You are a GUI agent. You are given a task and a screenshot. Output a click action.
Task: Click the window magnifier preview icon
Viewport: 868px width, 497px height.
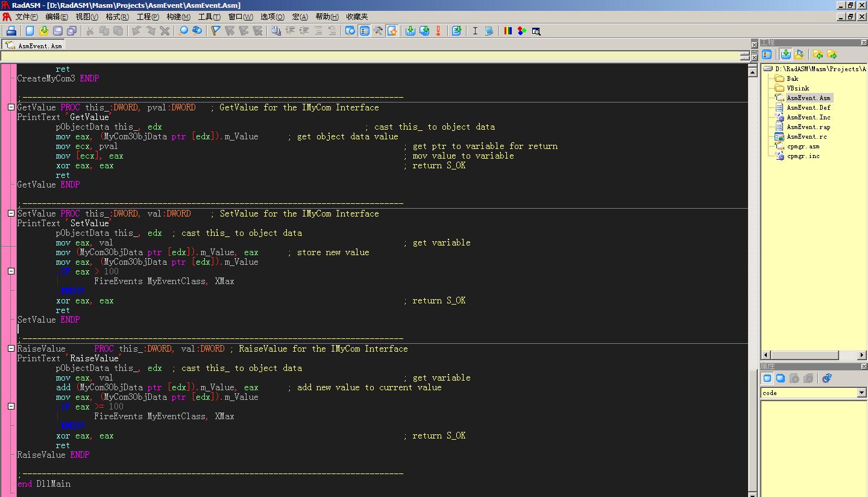tap(536, 31)
